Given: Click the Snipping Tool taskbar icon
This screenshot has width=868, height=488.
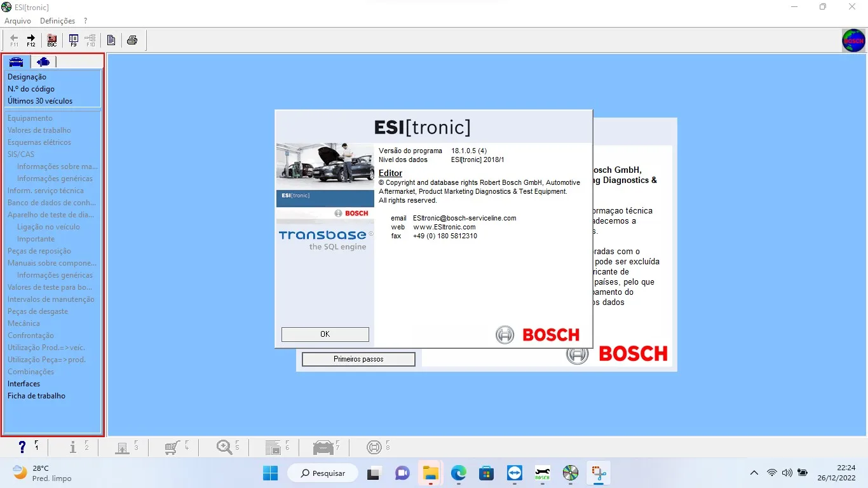Looking at the screenshot, I should tap(599, 473).
